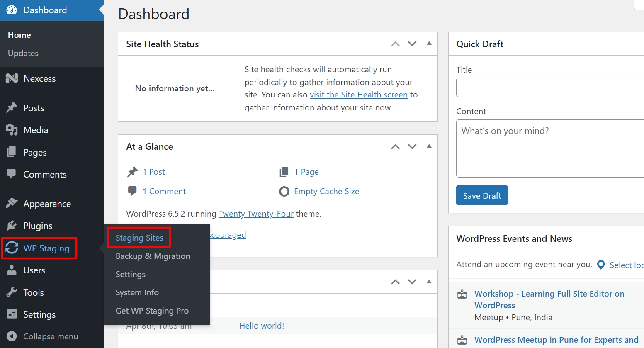Open the Nexcess menu
Screen dimensions: 644x348
pyautogui.click(x=39, y=78)
